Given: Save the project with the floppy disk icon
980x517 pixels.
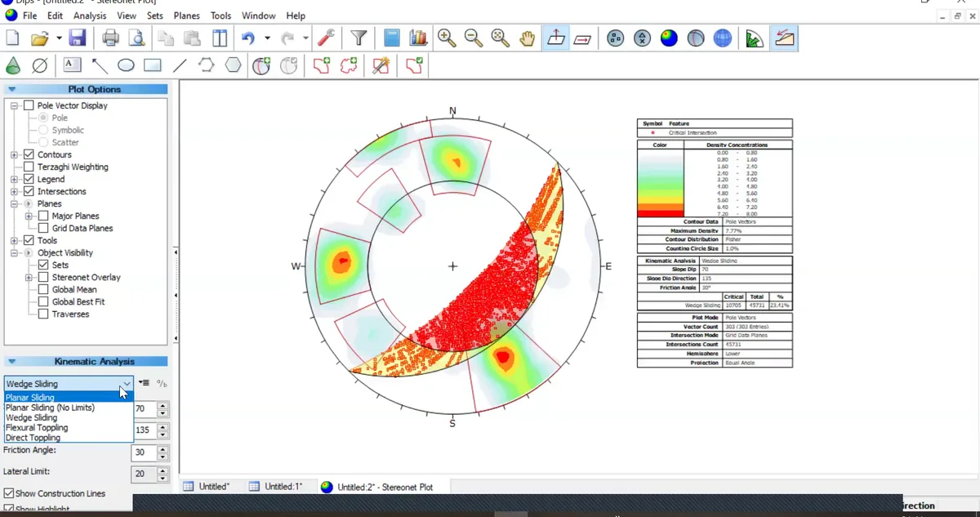Looking at the screenshot, I should click(78, 38).
